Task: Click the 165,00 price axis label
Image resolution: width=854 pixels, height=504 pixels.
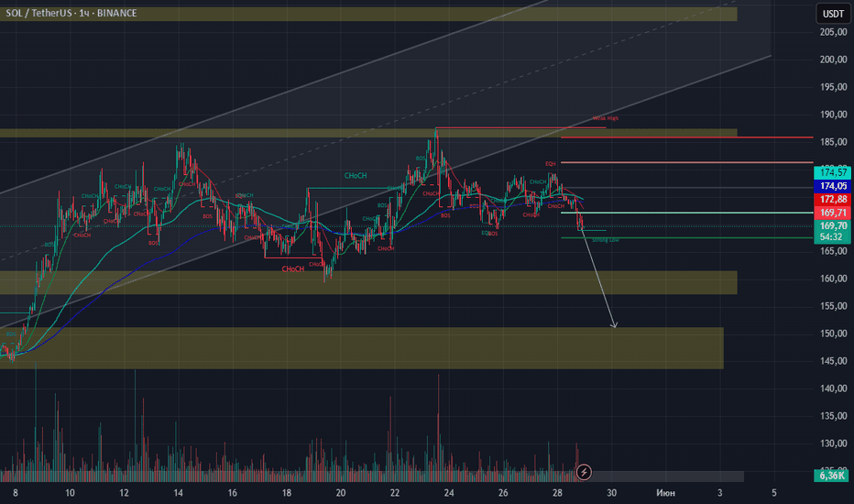Action: [x=833, y=251]
